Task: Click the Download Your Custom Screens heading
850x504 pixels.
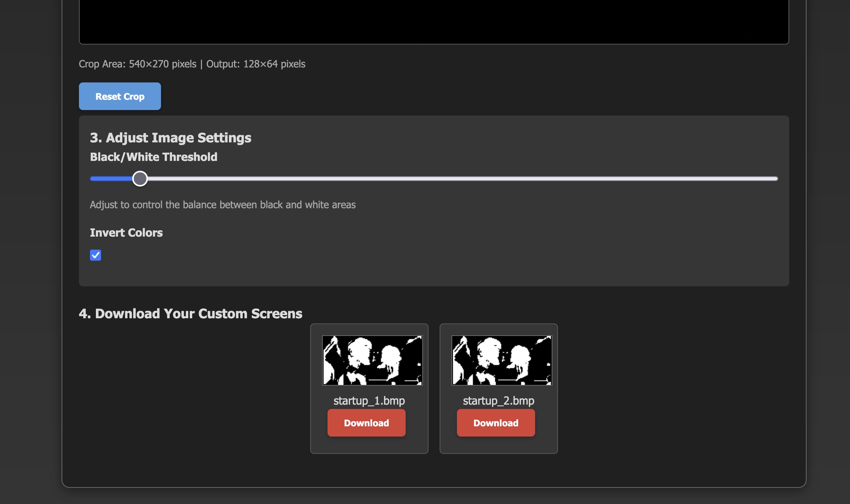Action: (x=191, y=314)
